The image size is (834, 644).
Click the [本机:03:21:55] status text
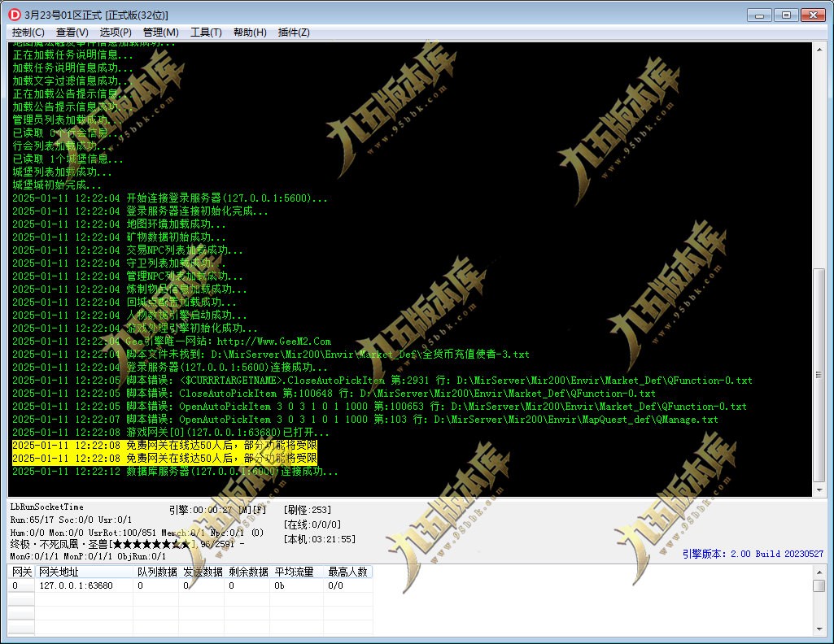(x=320, y=539)
